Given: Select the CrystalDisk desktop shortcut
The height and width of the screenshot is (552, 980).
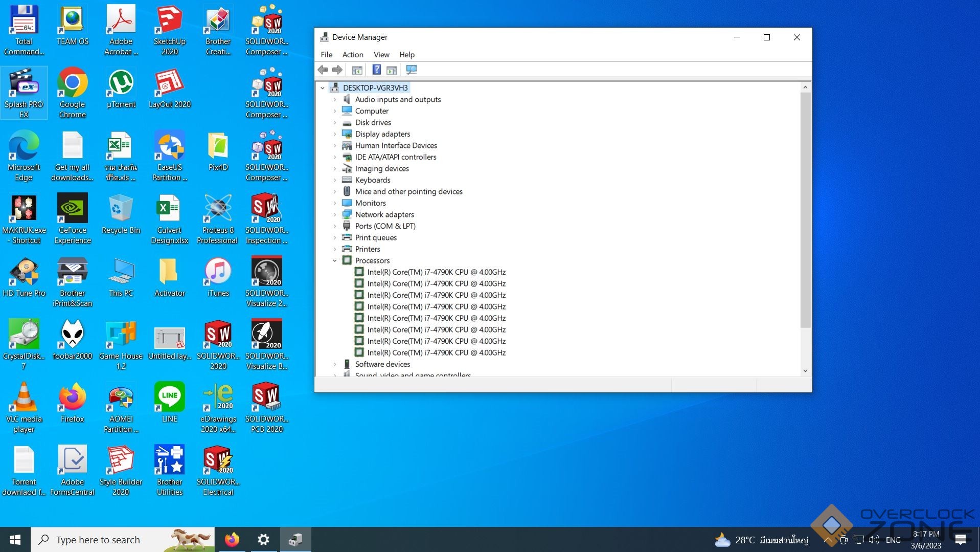Looking at the screenshot, I should click(x=24, y=344).
